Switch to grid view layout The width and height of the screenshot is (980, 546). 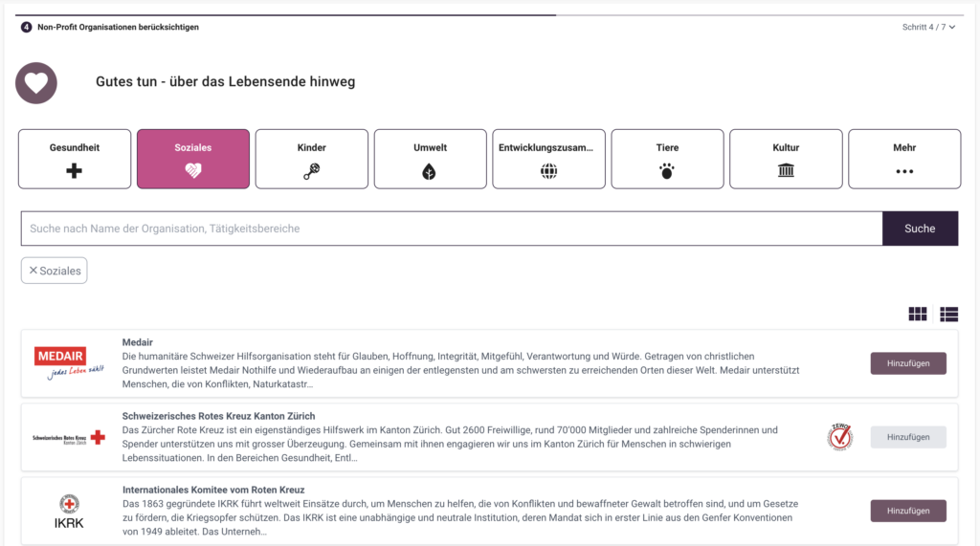coord(918,315)
